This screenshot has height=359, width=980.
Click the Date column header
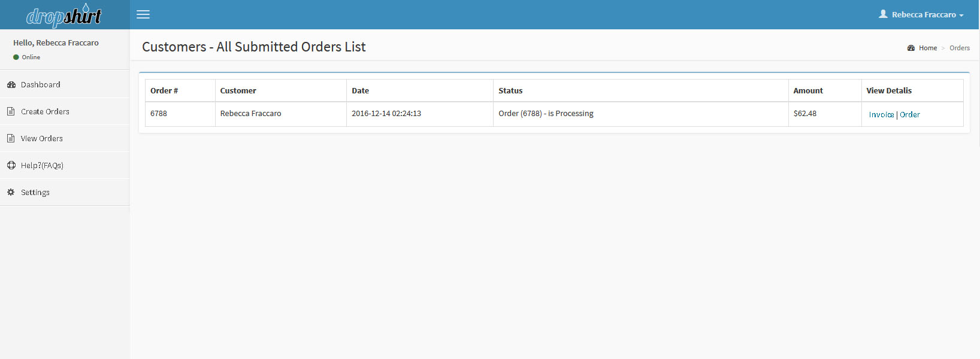pos(420,90)
